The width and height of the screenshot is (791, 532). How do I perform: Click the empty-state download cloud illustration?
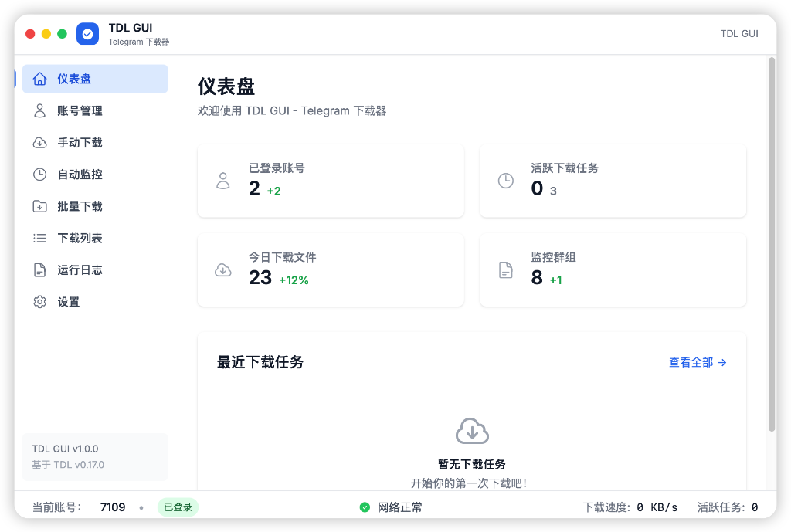pos(472,432)
